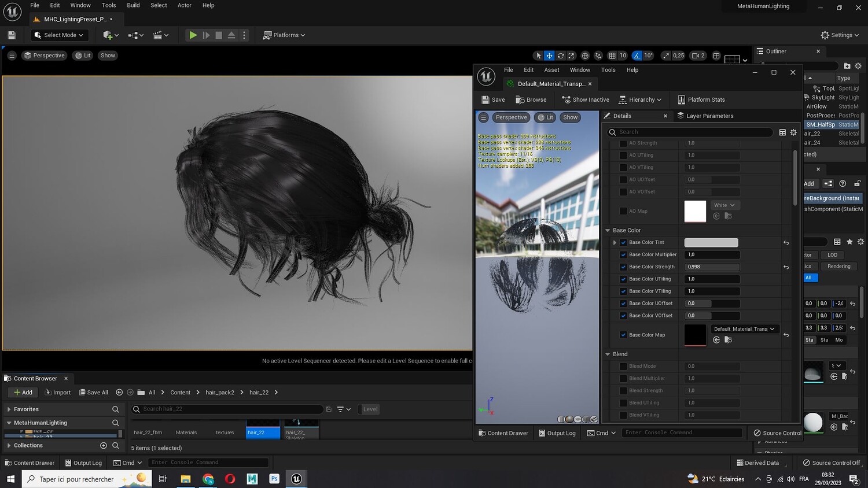Open Photoshop from the Windows taskbar

pyautogui.click(x=274, y=479)
